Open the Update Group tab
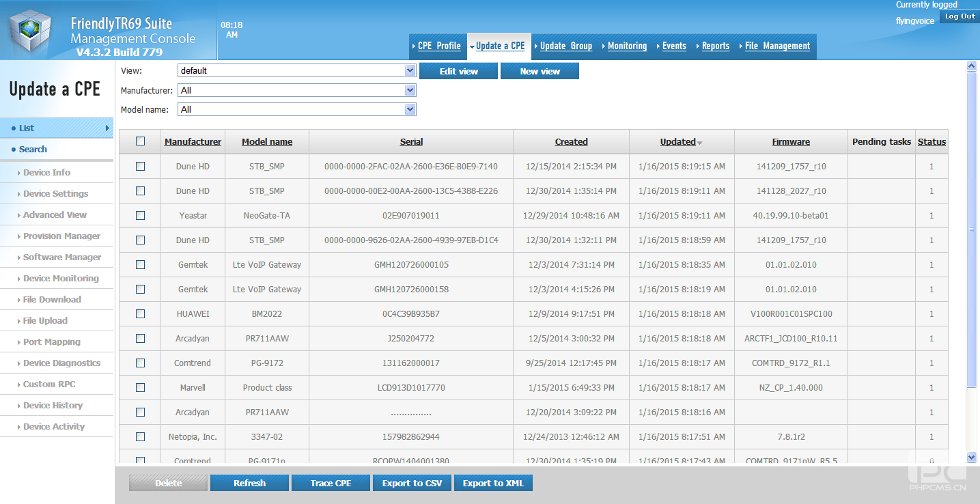Image resolution: width=980 pixels, height=504 pixels. [565, 46]
